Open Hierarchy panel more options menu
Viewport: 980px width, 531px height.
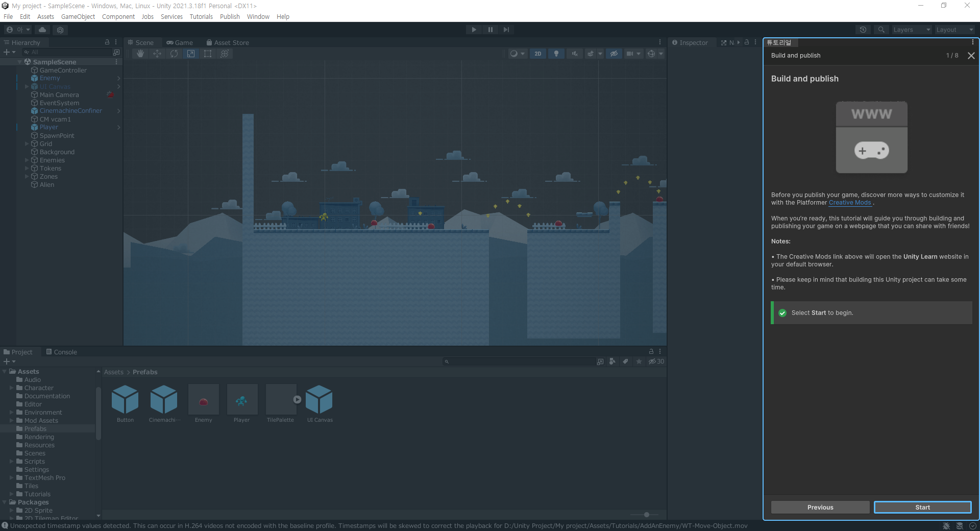[116, 42]
